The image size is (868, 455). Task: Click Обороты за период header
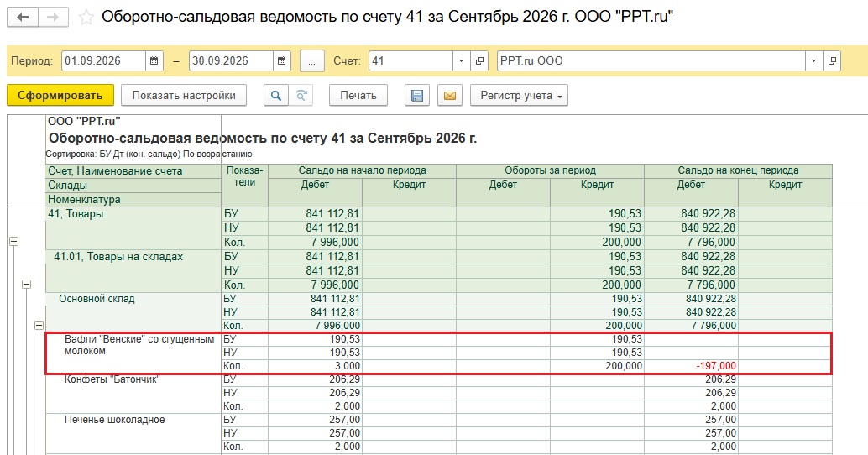point(550,170)
